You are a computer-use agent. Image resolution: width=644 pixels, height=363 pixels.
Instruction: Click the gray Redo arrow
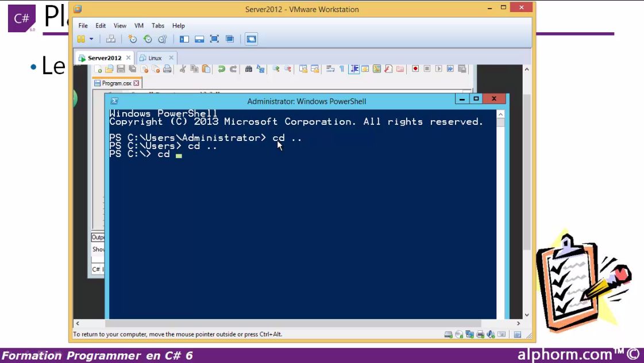pos(233,69)
